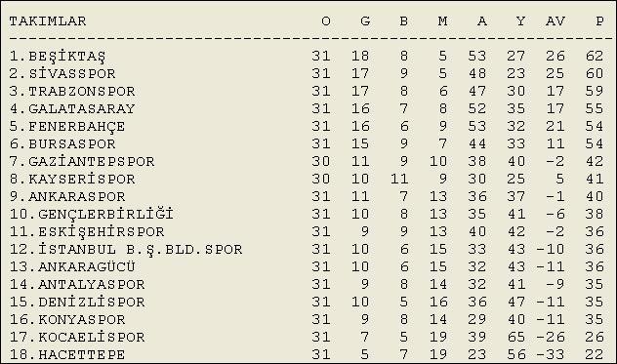Select GAZİANTEPSPOR team name
The height and width of the screenshot is (364, 617).
pos(92,161)
